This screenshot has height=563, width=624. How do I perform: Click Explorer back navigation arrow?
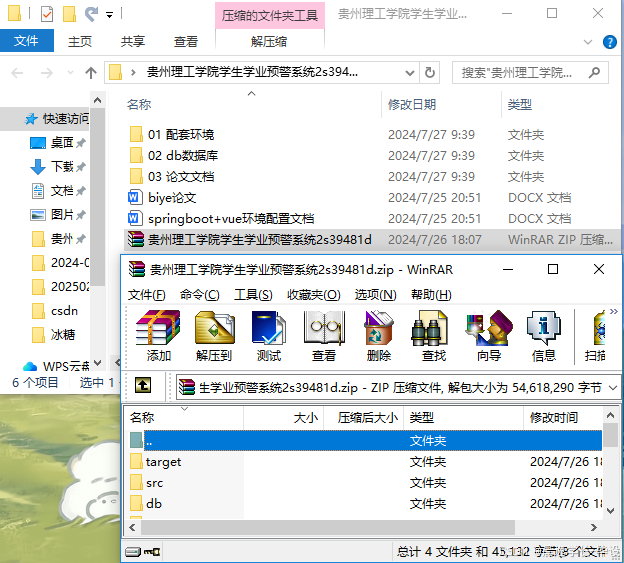[x=17, y=73]
